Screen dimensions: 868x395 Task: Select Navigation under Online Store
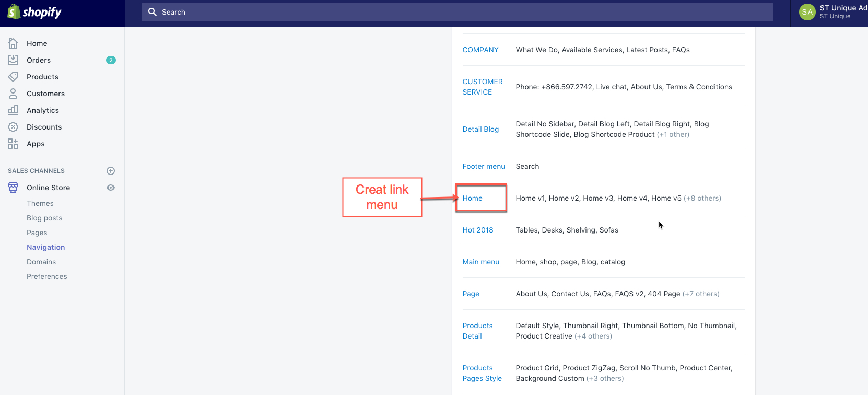(46, 247)
